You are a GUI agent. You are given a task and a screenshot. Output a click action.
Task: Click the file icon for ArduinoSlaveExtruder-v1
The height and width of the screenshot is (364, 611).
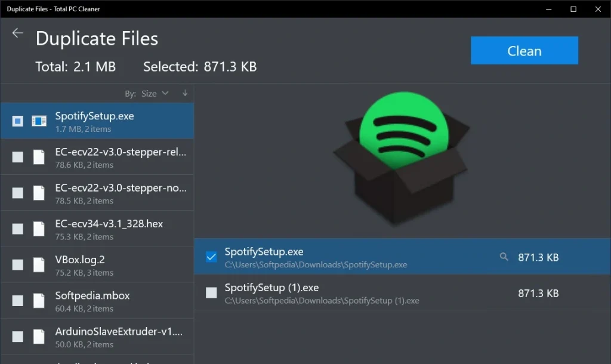point(39,337)
